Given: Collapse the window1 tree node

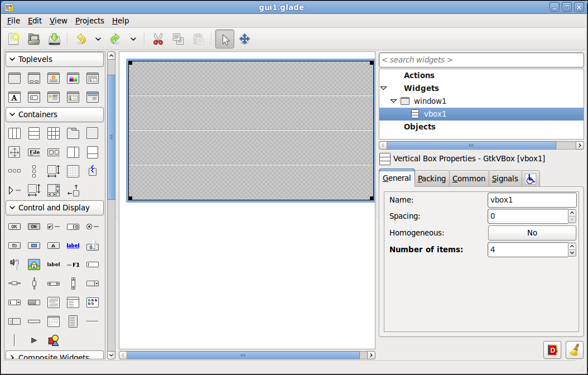Looking at the screenshot, I should 393,101.
